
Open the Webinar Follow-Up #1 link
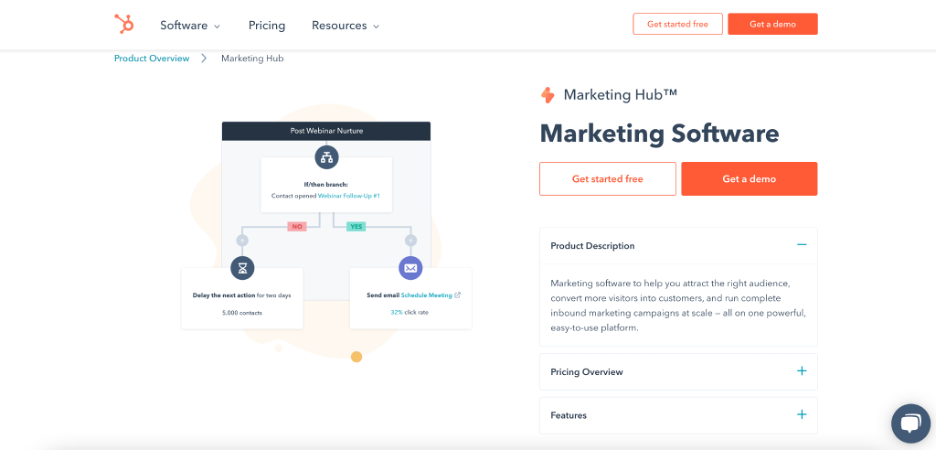tap(349, 196)
